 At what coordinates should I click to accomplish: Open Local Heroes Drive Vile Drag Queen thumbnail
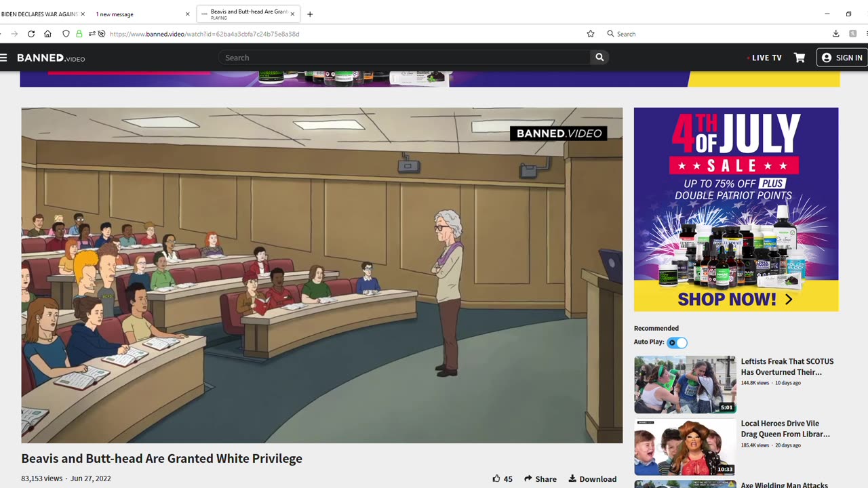(x=685, y=447)
